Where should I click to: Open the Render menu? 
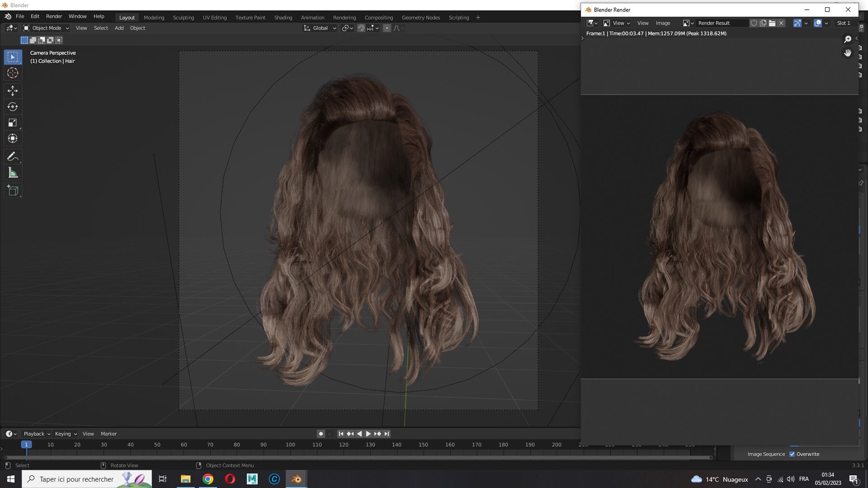(x=54, y=16)
